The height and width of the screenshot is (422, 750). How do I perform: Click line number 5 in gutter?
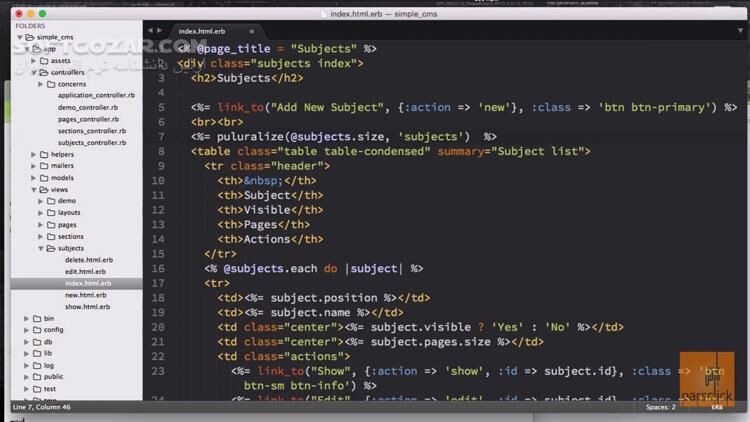pyautogui.click(x=161, y=107)
